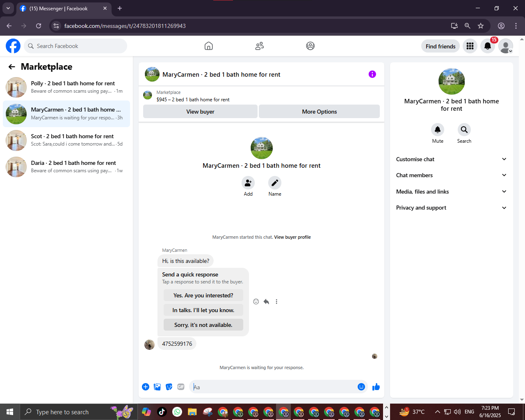
Task: Open the 37°C weather widget in taskbar
Action: coord(412,412)
